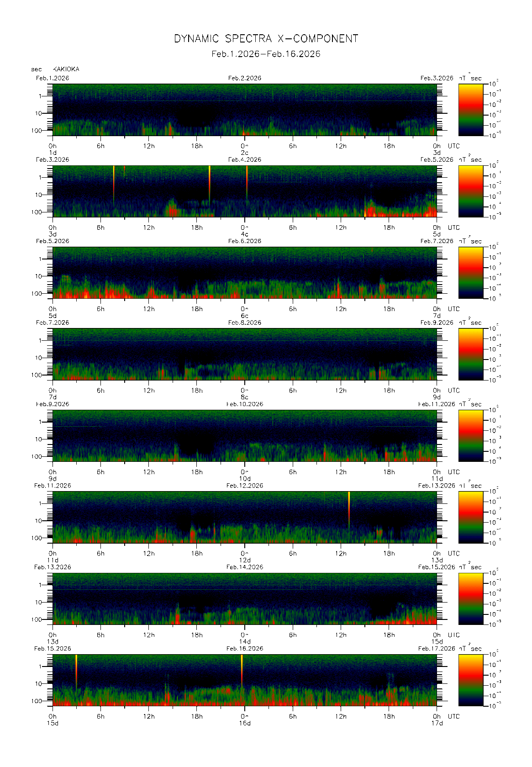This screenshot has height=767, width=532.
Task: Select the third spectrogram panel from top
Action: point(244,273)
